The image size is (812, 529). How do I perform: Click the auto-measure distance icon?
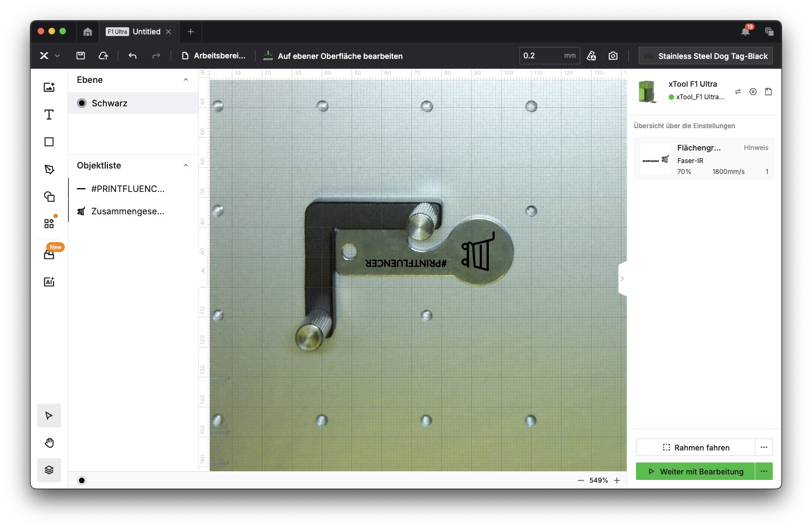coord(591,56)
